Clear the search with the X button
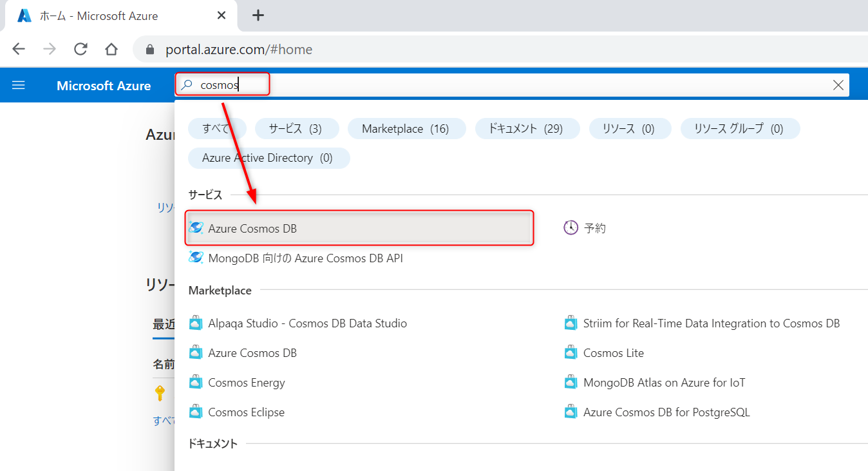The width and height of the screenshot is (868, 471). pyautogui.click(x=838, y=84)
